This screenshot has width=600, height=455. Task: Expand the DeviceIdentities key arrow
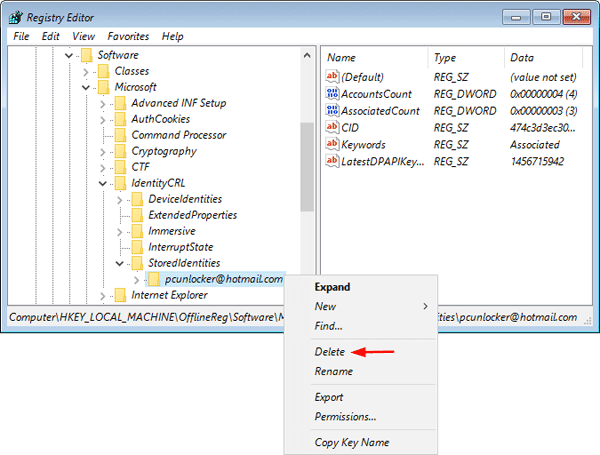pyautogui.click(x=120, y=199)
